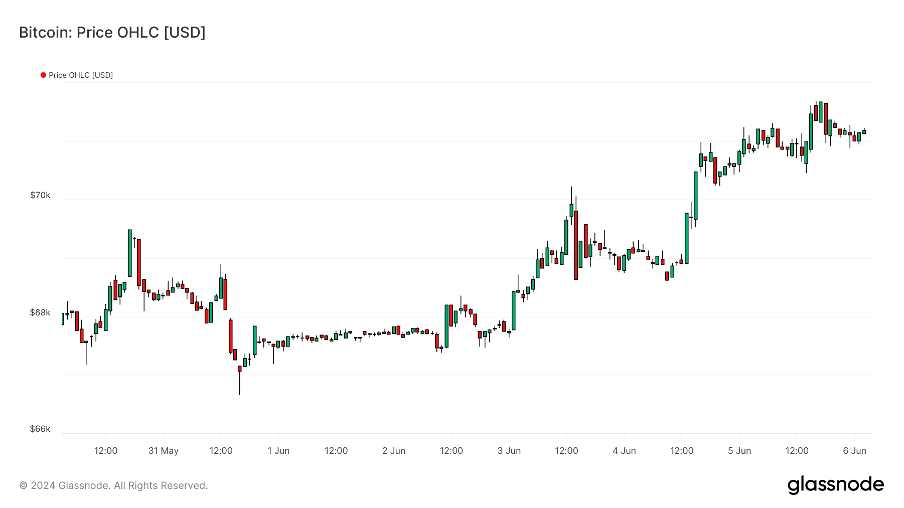Select the Bitcoin: Price OHLC [USD] title
This screenshot has height=508, width=904.
(x=112, y=33)
